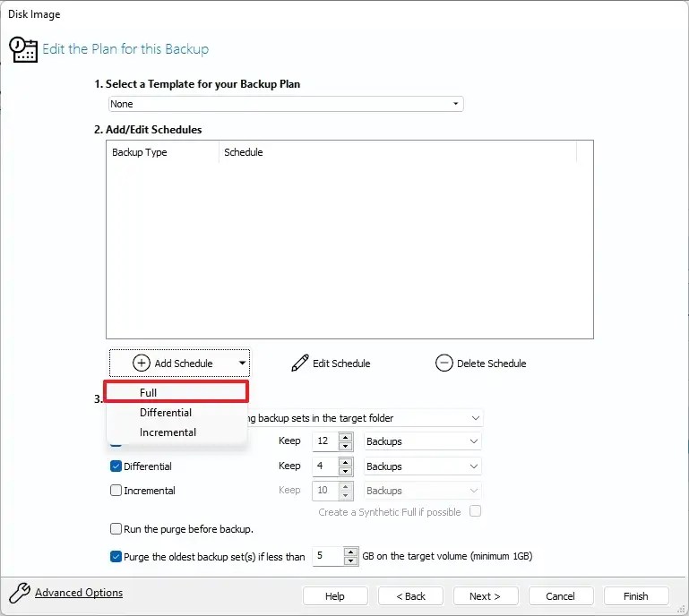
Task: Click the Advanced Options wrench icon
Action: pos(20,593)
